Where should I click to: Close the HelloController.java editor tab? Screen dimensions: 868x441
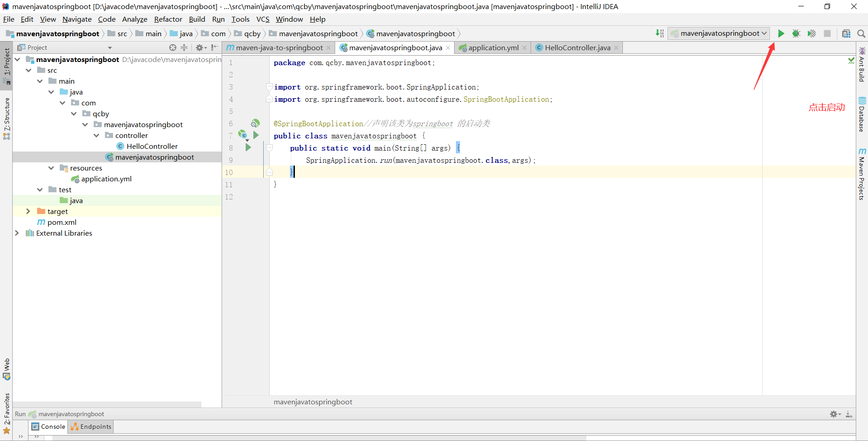point(616,48)
